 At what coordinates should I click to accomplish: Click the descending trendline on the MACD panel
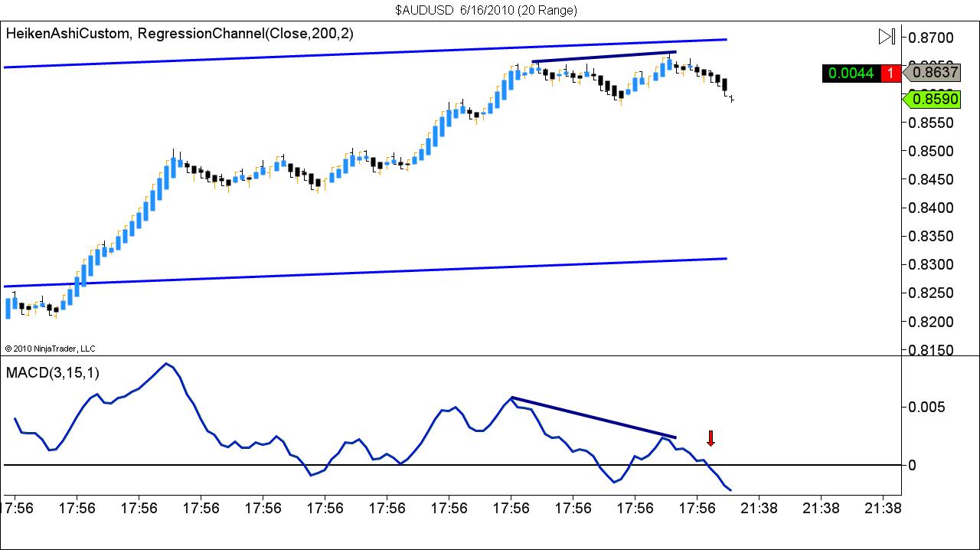[x=593, y=417]
